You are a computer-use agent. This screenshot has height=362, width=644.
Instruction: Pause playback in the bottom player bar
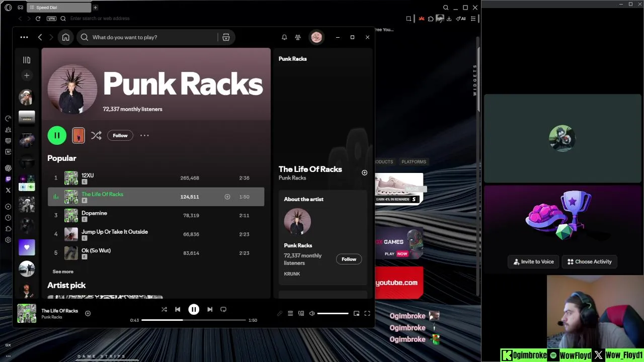[x=194, y=309]
